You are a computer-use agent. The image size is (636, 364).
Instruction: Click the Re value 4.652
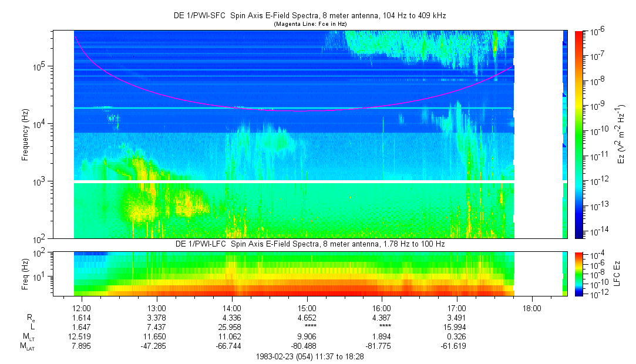click(307, 318)
